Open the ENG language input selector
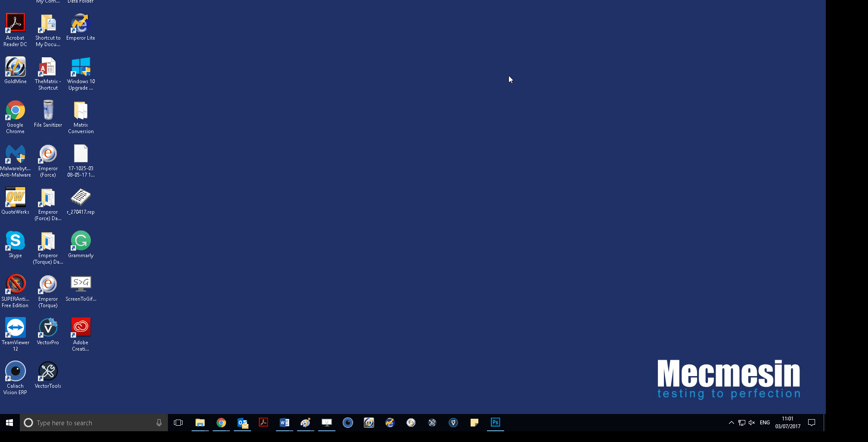 [765, 423]
